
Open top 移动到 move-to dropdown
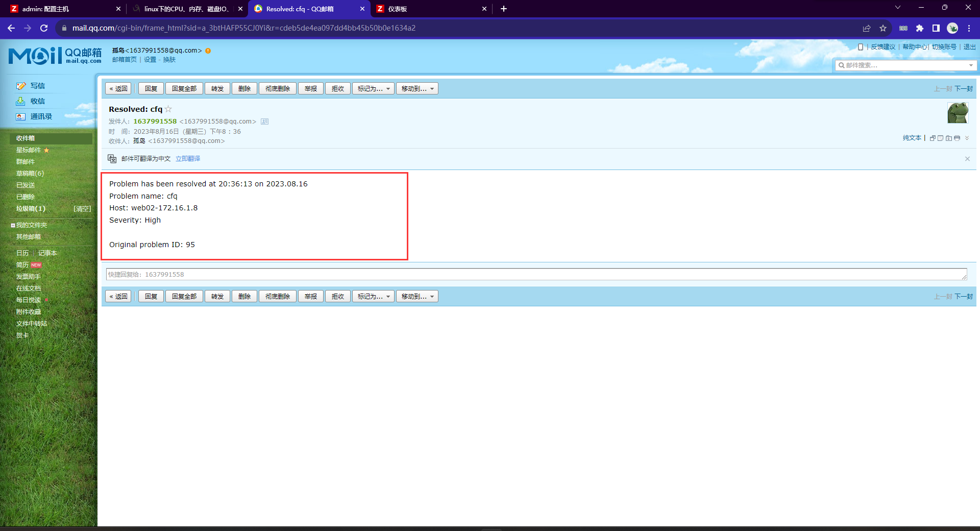pyautogui.click(x=417, y=88)
